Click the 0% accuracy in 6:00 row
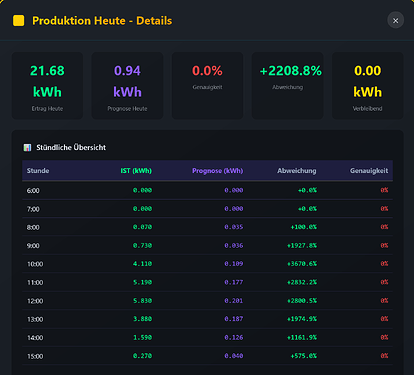 click(x=384, y=190)
